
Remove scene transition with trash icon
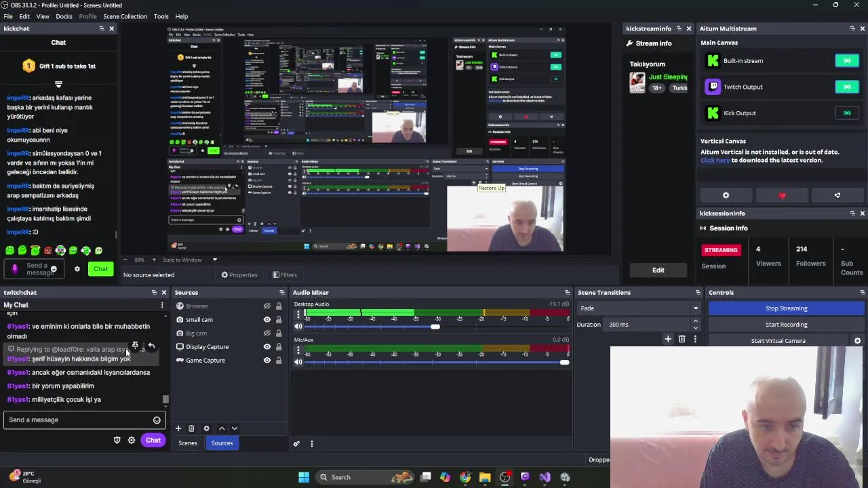682,339
